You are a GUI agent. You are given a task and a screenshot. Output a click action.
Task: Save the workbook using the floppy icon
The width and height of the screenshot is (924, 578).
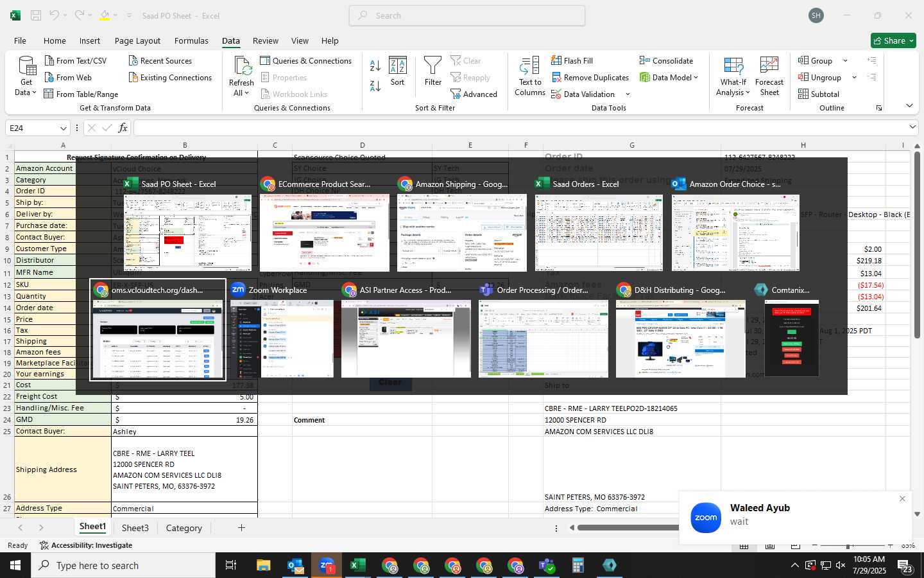point(36,15)
